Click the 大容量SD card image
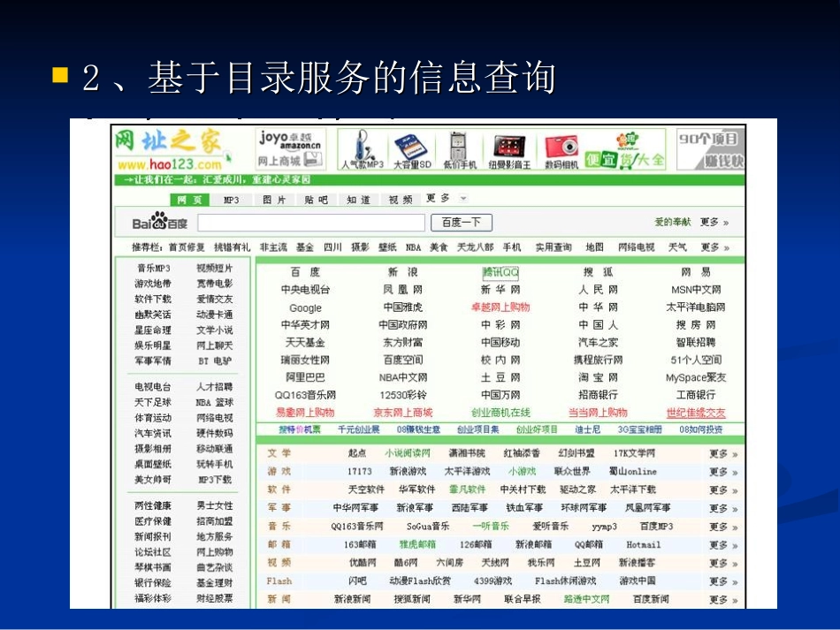This screenshot has height=630, width=840. coord(412,149)
